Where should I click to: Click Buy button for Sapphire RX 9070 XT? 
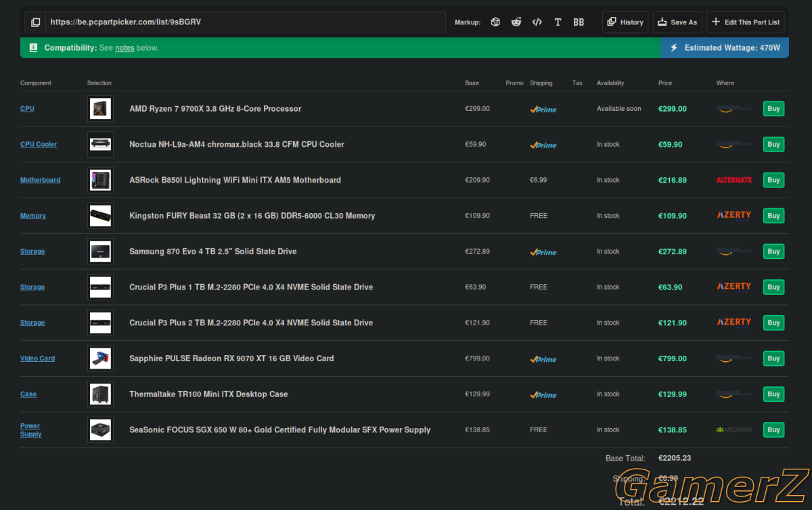(773, 358)
